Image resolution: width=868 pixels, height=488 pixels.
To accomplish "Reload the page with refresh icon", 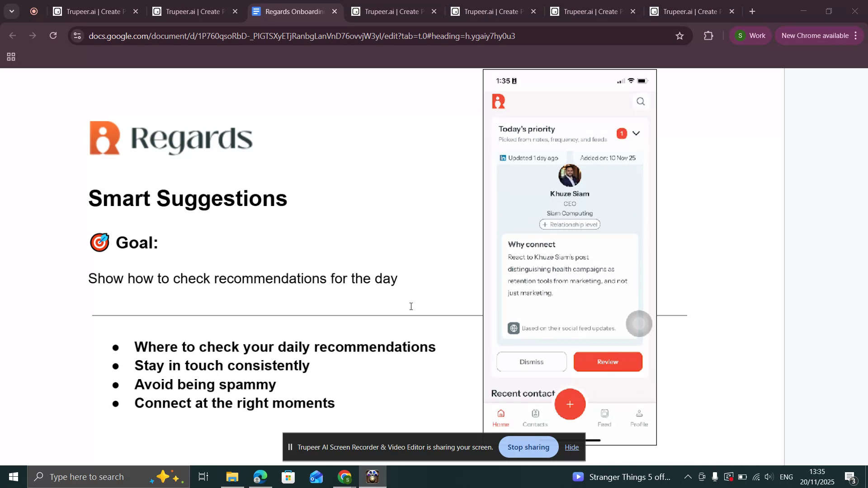I will (53, 36).
